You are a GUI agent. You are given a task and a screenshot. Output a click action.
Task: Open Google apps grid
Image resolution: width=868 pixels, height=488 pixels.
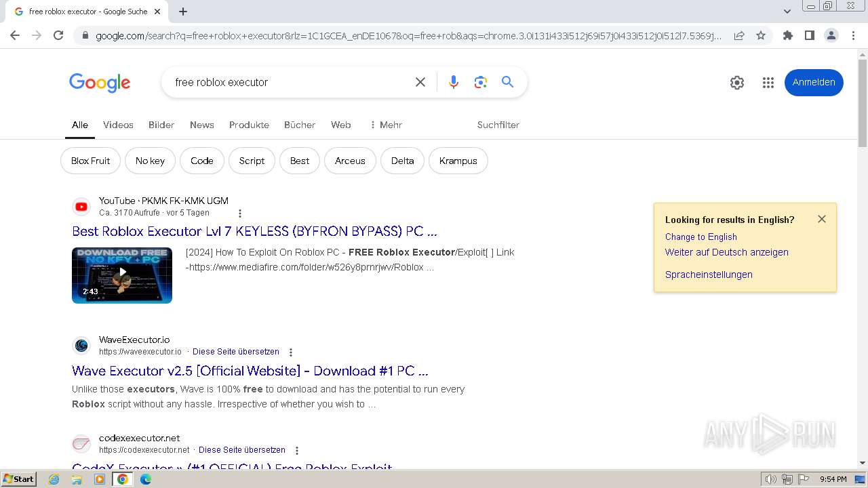click(x=768, y=83)
